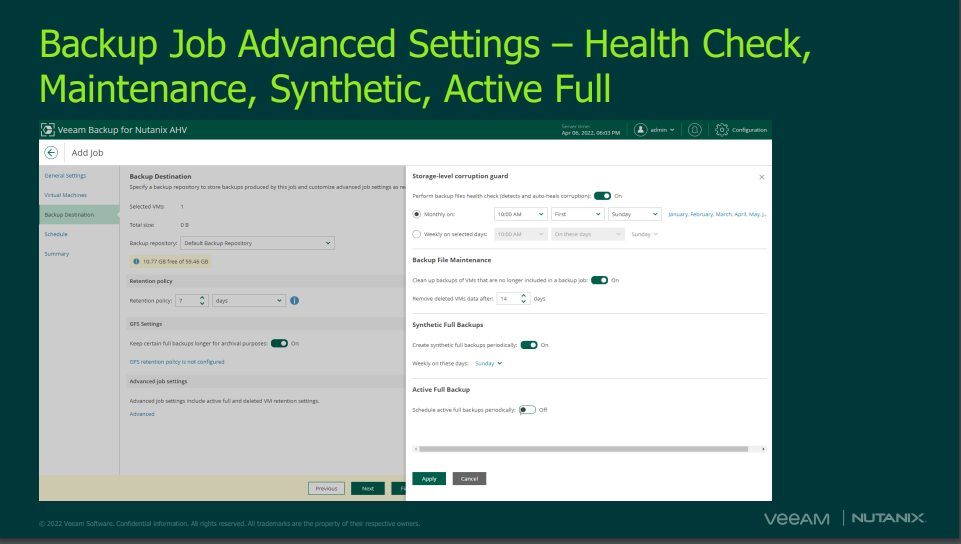Open the Default Backup Repository dropdown

pyautogui.click(x=257, y=243)
